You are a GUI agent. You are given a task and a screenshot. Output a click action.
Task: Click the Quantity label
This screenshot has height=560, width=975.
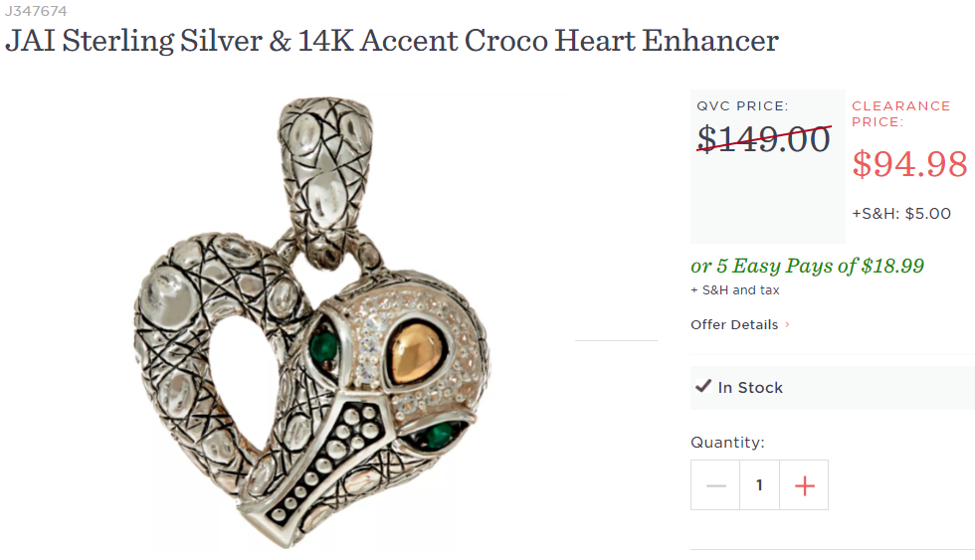coord(727,442)
